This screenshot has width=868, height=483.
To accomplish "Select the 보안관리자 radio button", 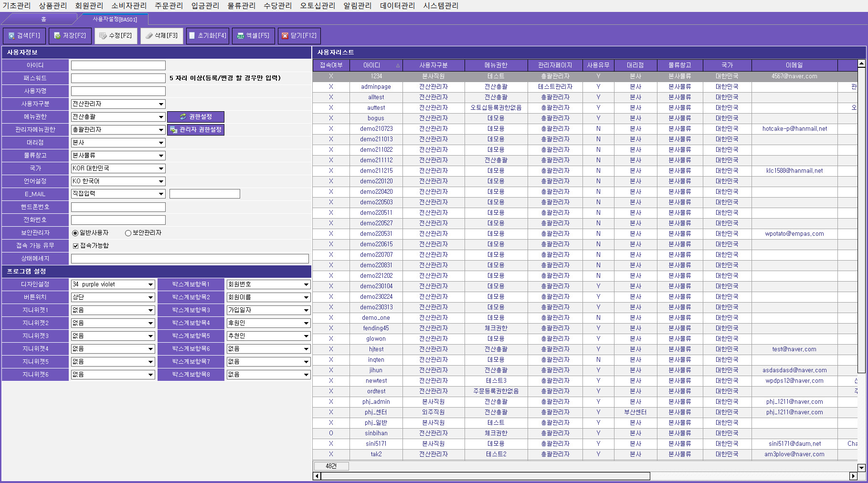I will click(128, 233).
